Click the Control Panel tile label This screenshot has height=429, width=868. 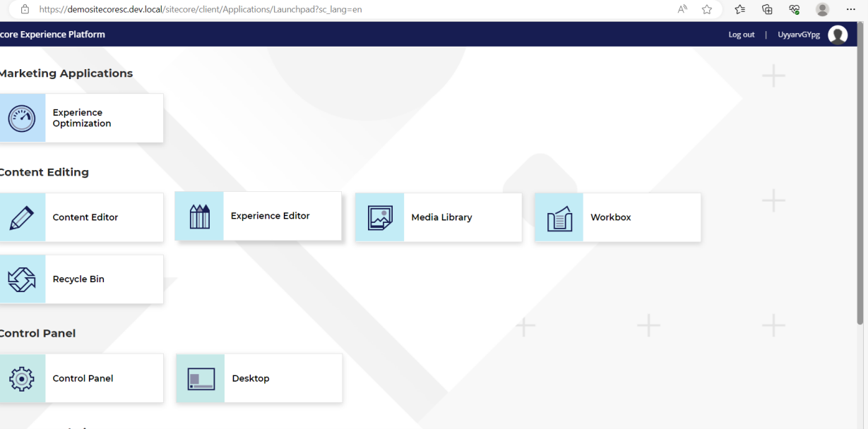tap(83, 378)
